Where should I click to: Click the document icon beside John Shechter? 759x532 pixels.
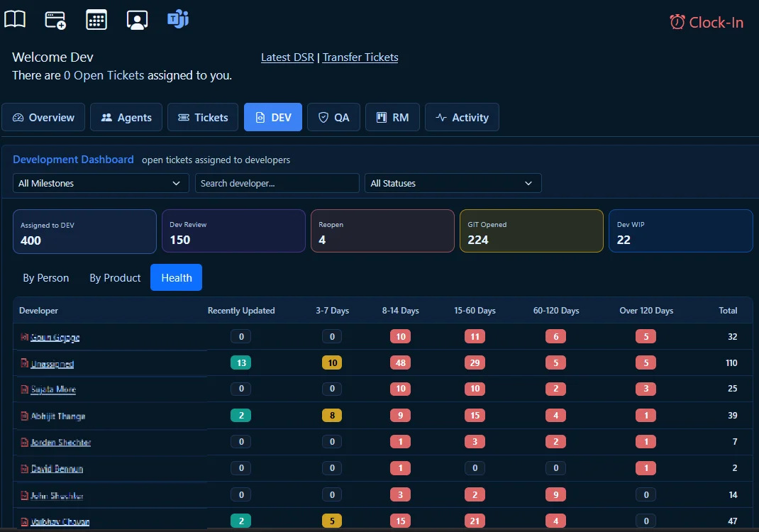point(25,495)
